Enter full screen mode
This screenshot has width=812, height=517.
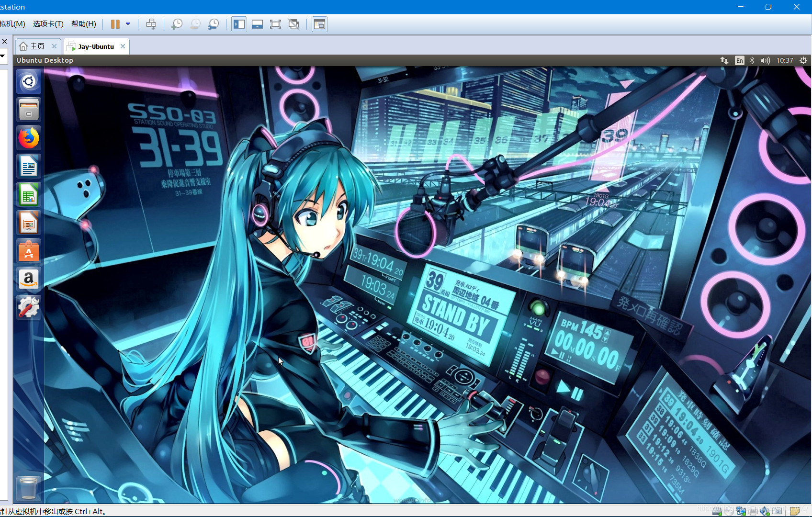275,24
